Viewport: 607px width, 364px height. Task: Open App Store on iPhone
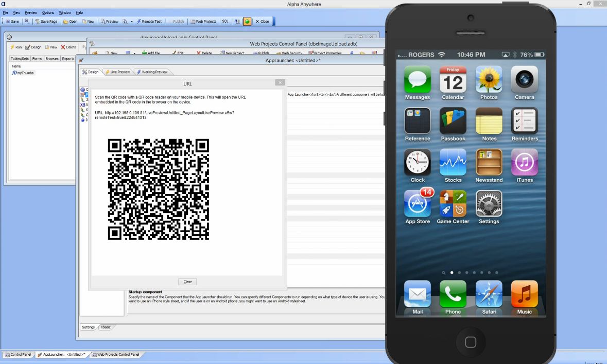(418, 206)
